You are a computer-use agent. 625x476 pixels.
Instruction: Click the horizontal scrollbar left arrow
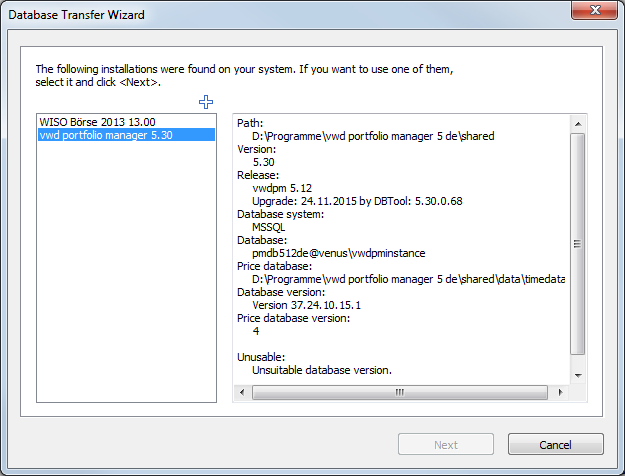pyautogui.click(x=241, y=392)
